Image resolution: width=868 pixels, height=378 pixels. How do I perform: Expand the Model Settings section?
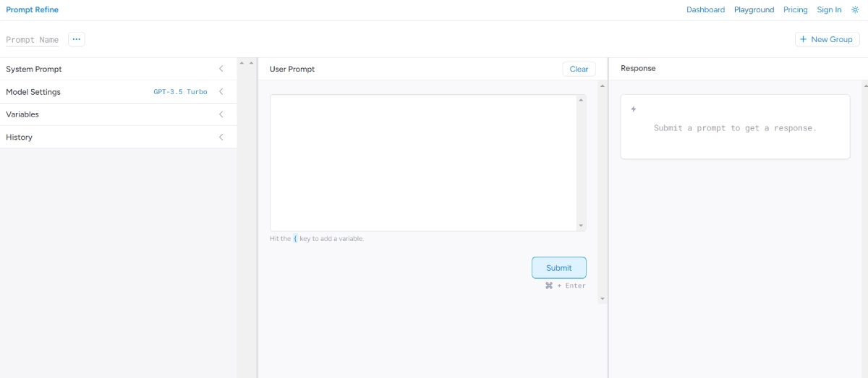point(221,92)
